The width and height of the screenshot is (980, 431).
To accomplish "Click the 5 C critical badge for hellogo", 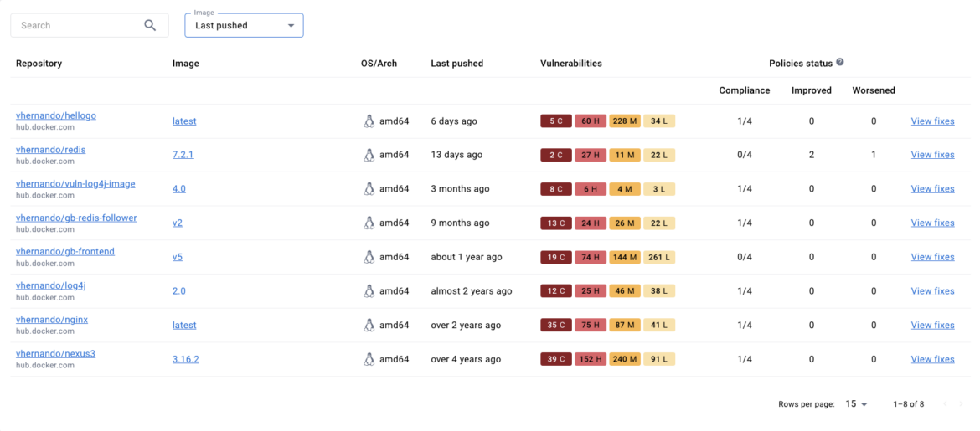I will pyautogui.click(x=556, y=121).
